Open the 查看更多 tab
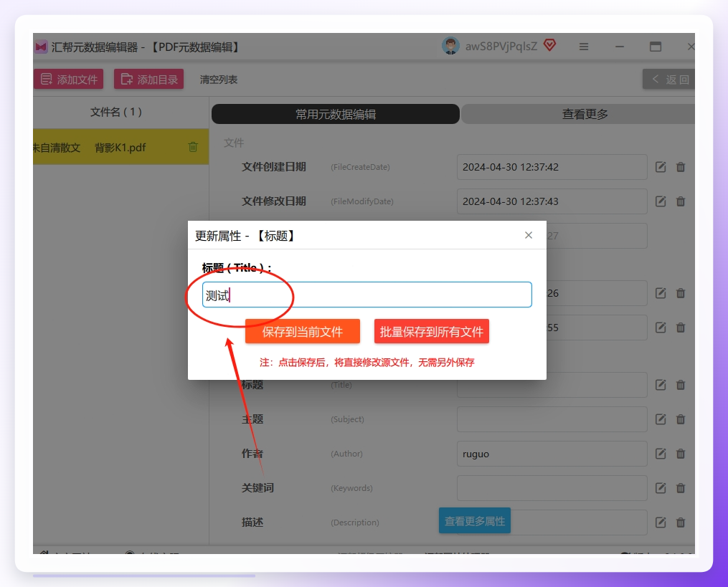 577,114
